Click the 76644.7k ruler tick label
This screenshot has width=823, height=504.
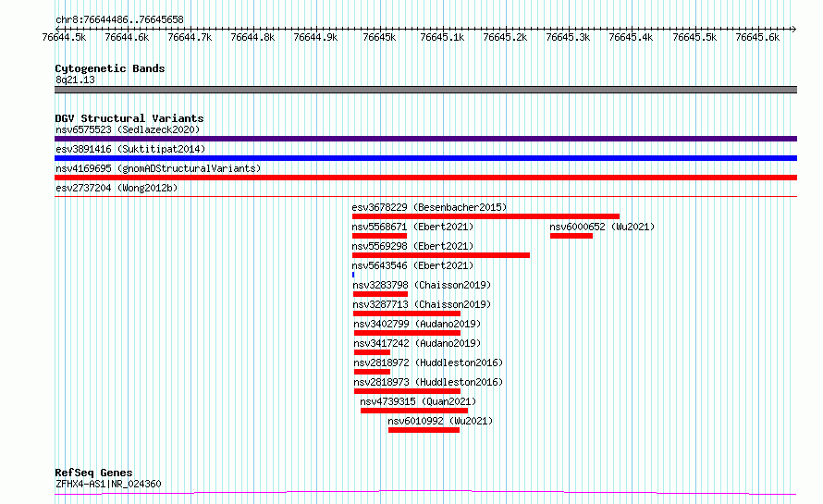(190, 37)
